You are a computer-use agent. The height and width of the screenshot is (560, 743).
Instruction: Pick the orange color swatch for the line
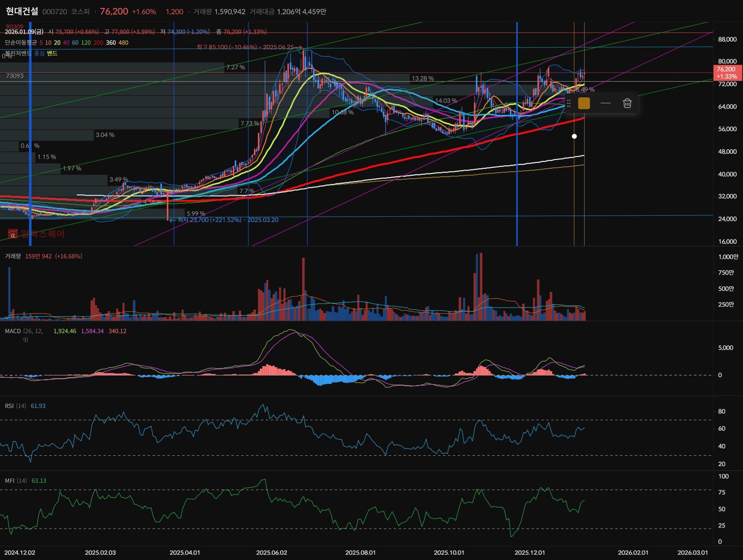coord(584,103)
